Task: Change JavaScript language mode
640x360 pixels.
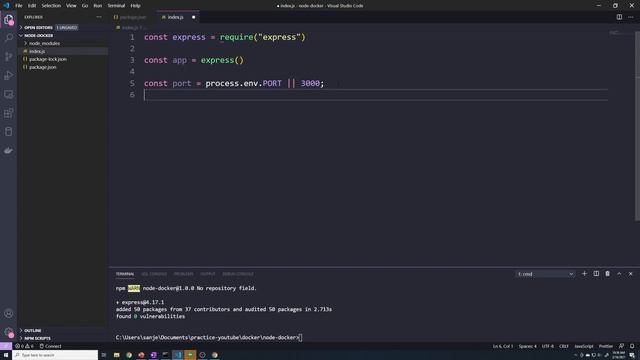Action: pyautogui.click(x=584, y=346)
